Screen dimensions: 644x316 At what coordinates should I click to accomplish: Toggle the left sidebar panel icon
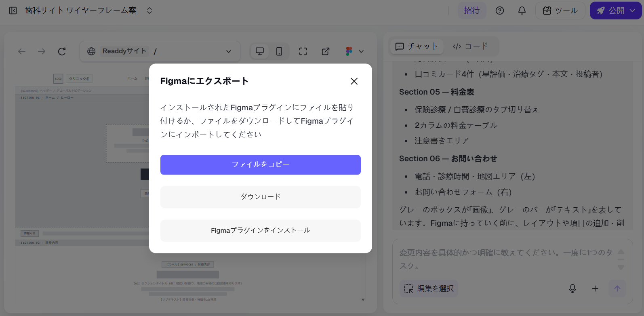pos(13,11)
